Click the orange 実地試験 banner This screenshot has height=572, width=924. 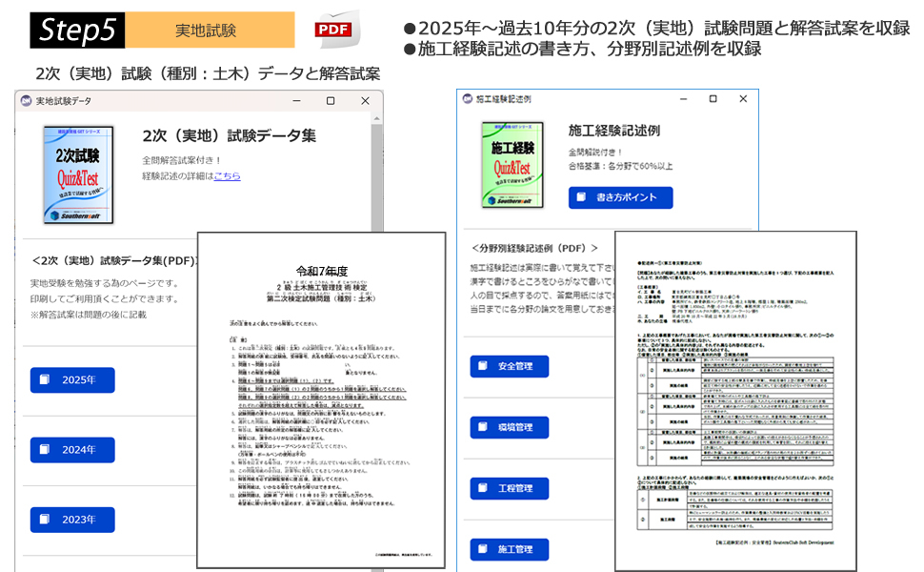[x=210, y=31]
